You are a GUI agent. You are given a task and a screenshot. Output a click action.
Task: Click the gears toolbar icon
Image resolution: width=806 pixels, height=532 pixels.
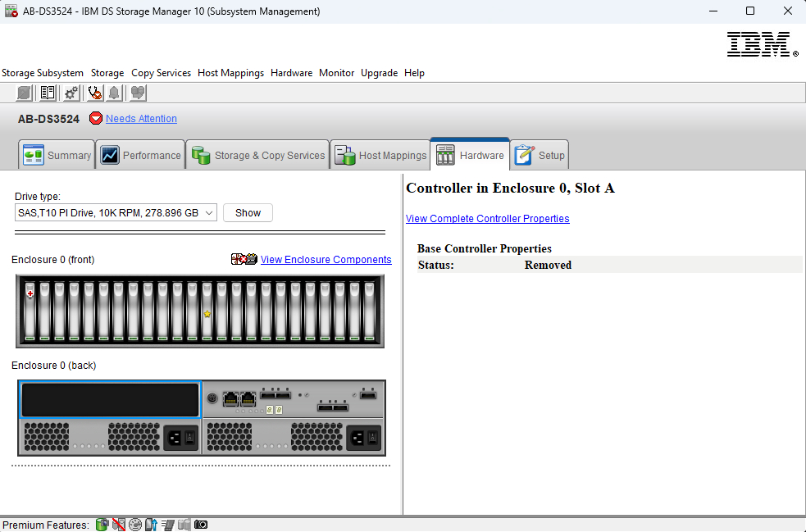coord(71,93)
